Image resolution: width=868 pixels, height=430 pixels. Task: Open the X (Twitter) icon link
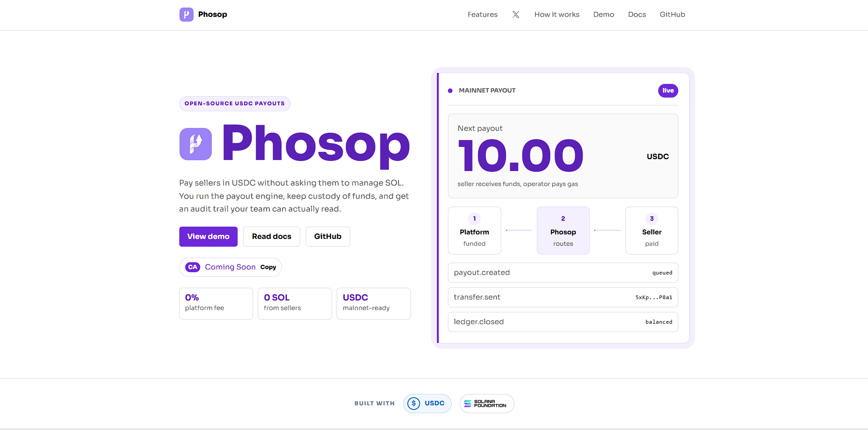516,15
